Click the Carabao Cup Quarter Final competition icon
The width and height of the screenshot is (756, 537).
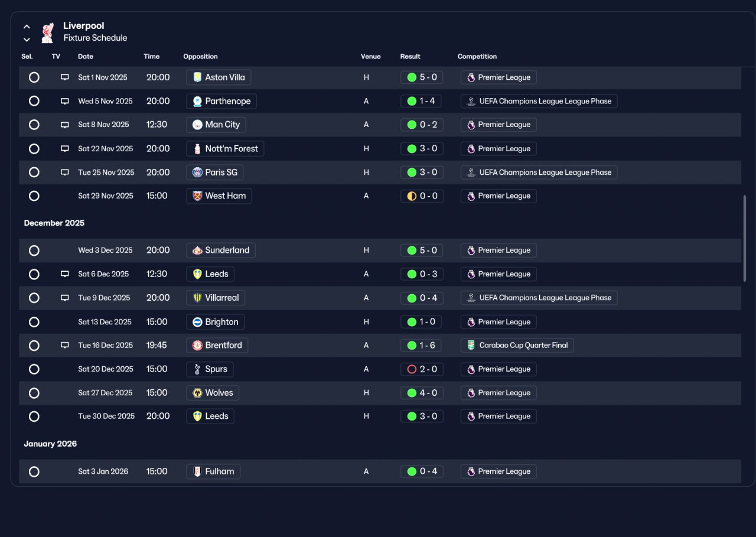[471, 345]
